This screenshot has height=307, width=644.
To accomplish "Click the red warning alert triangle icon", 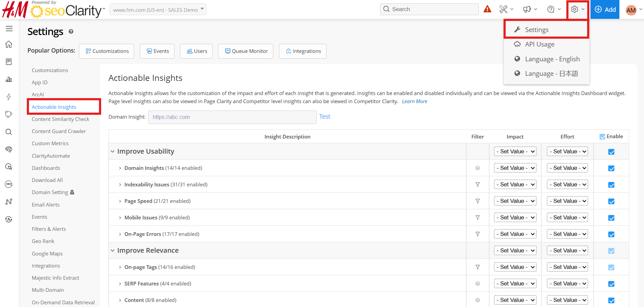I will tap(487, 9).
